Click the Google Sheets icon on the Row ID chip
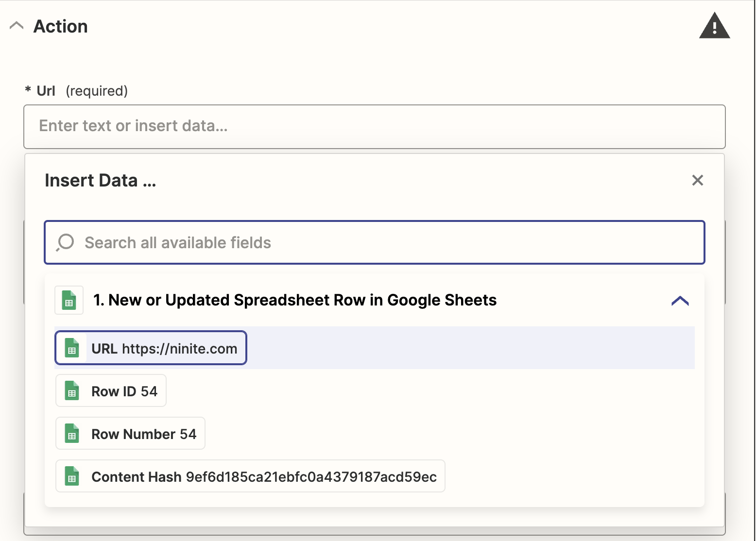 tap(72, 390)
